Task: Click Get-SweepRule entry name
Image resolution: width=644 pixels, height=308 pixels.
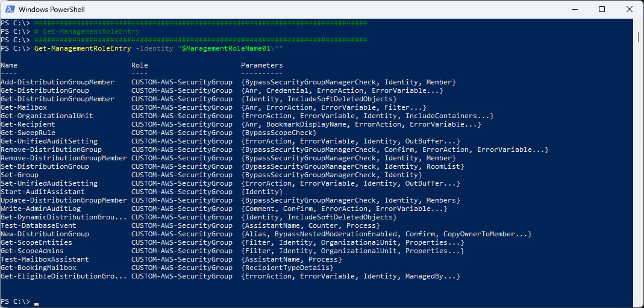Action: tap(28, 133)
